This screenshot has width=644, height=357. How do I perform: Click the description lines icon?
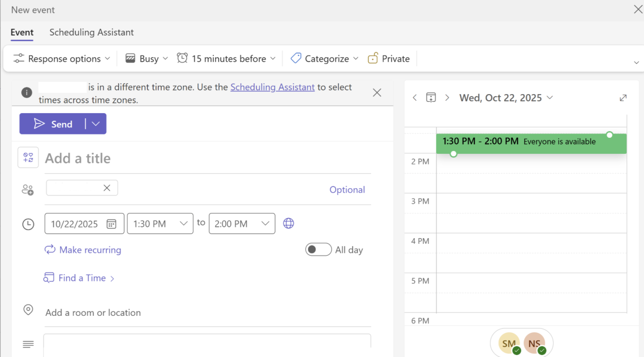click(28, 344)
